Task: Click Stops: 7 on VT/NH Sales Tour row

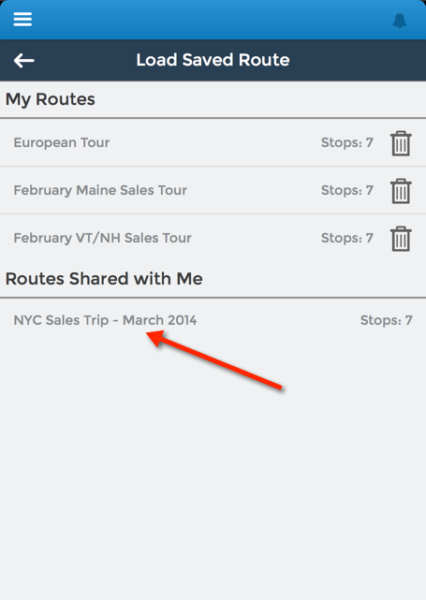Action: click(x=347, y=238)
